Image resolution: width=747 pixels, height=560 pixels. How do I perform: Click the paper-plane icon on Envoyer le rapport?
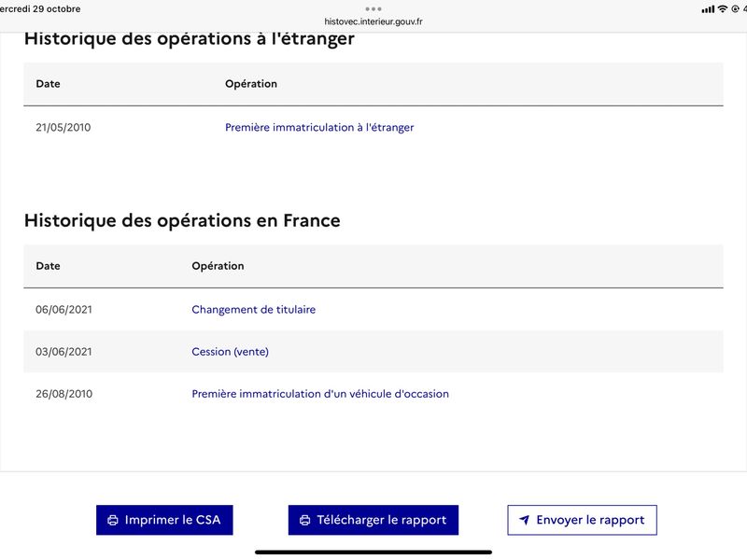coord(525,520)
